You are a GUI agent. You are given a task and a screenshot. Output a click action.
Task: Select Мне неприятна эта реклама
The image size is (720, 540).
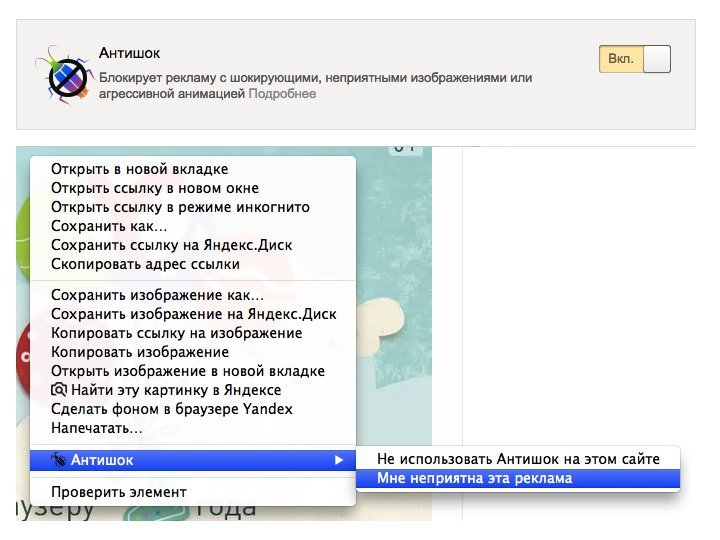518,478
